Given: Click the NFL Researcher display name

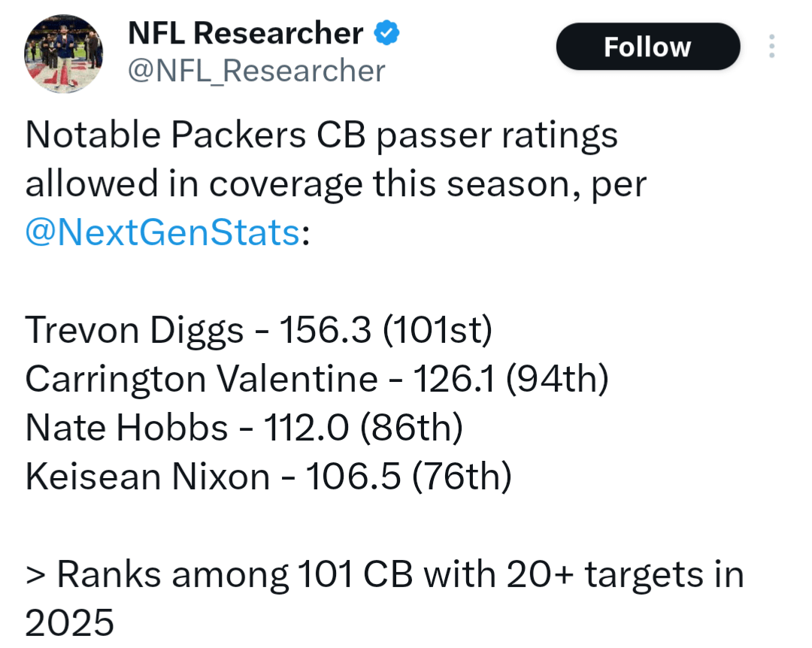Looking at the screenshot, I should click(246, 34).
